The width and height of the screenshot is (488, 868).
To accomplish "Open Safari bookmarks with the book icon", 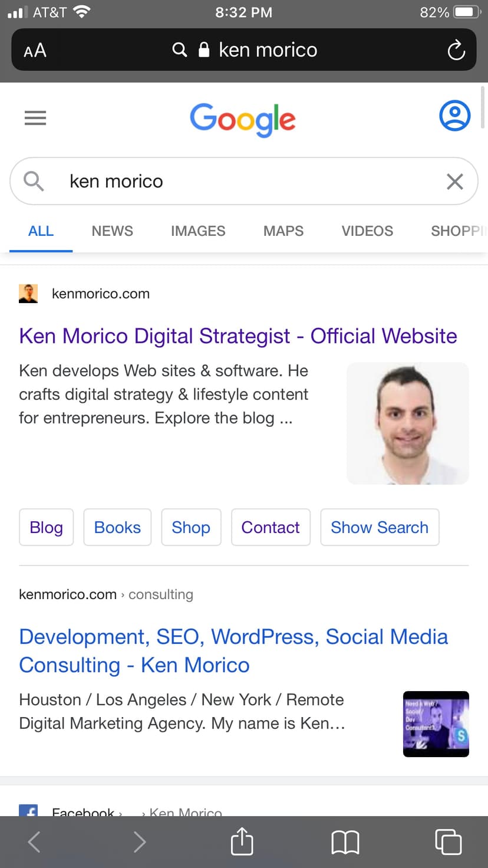I will [x=346, y=842].
